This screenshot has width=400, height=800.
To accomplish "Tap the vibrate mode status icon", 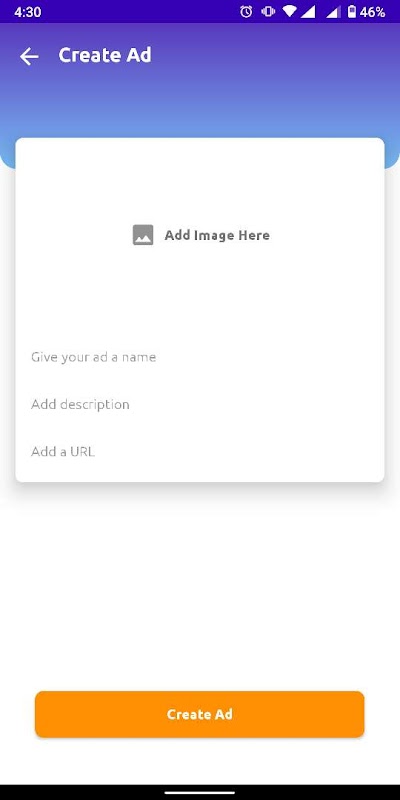I will click(268, 12).
